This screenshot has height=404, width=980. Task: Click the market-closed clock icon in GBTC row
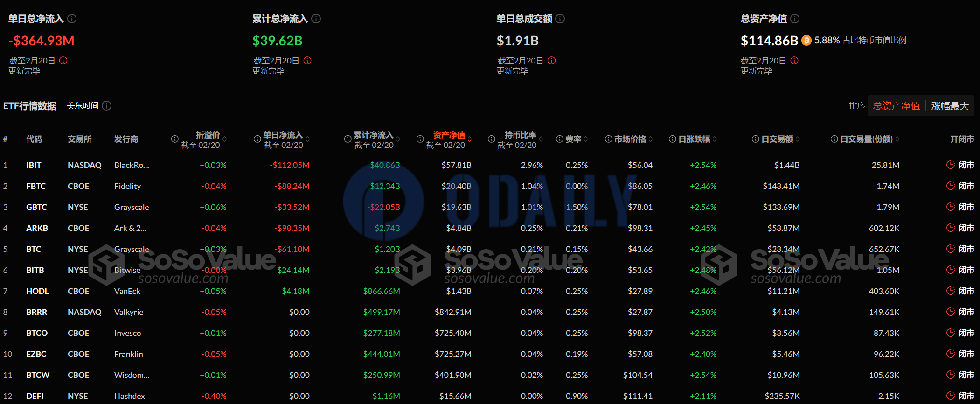950,207
